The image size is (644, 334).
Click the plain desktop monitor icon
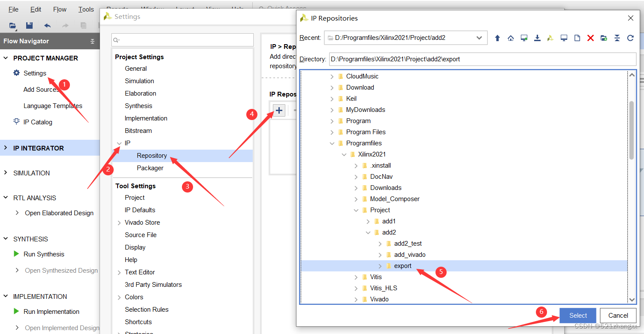coord(564,38)
